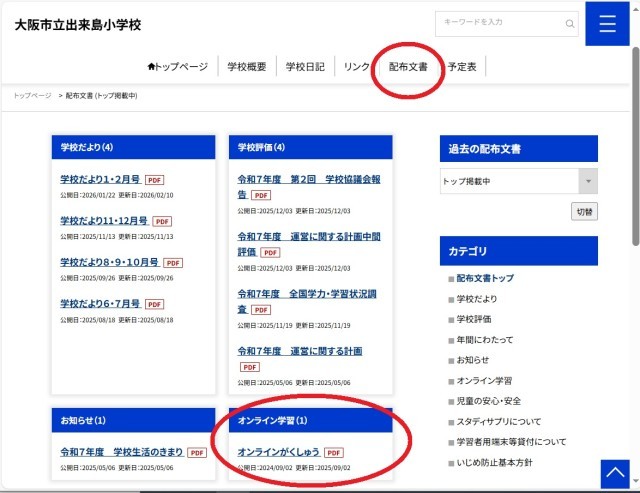Screen dimensions: 640x493
Task: Go to 学校日記 in navigation
Action: pyautogui.click(x=305, y=67)
